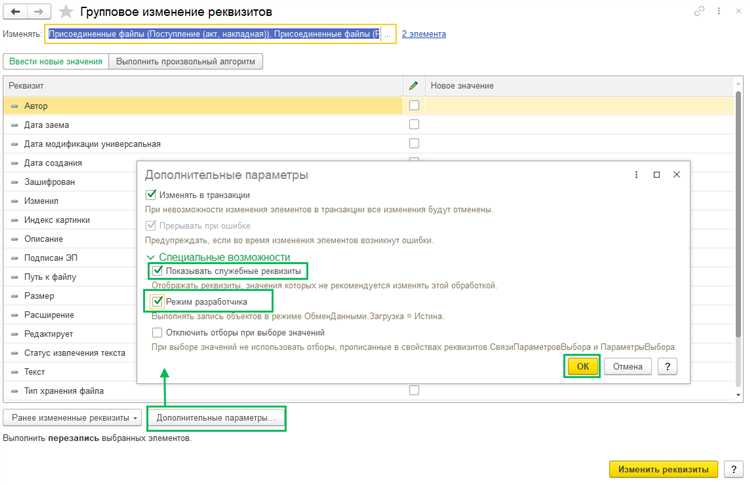Open the 2 элемента link
750x484 pixels.
(424, 34)
